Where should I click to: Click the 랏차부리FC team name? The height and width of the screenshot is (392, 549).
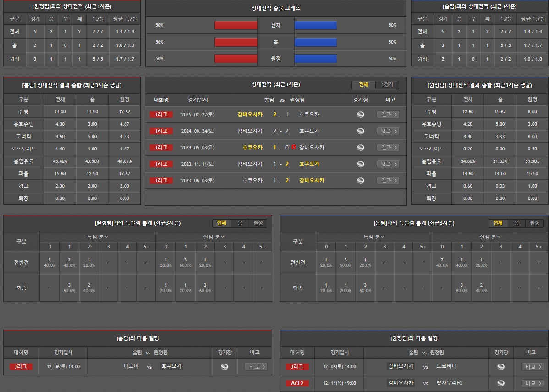click(x=449, y=383)
